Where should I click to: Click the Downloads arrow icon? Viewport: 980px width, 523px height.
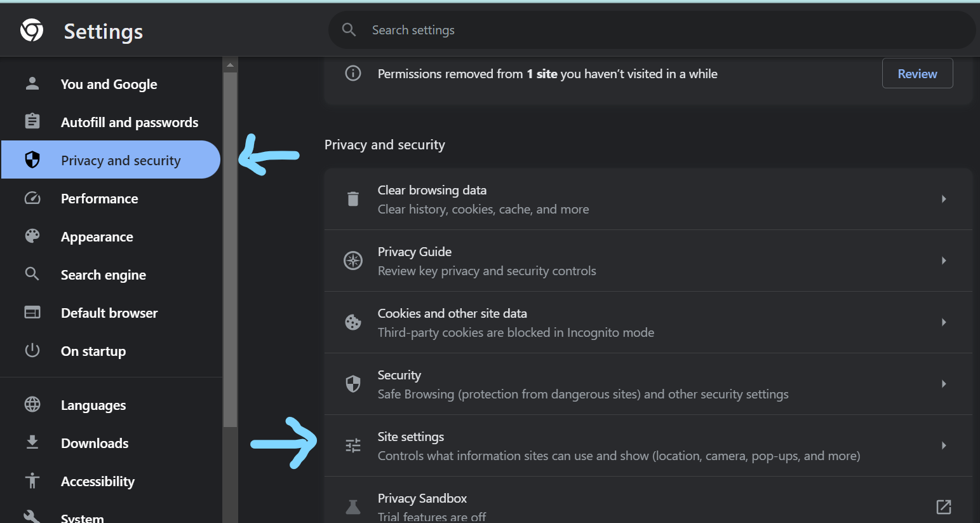[x=32, y=442]
